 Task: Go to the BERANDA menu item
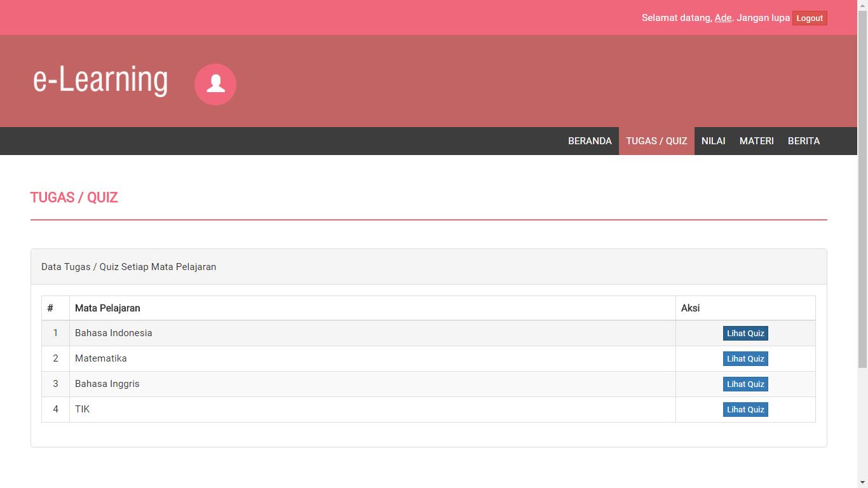[x=590, y=141]
